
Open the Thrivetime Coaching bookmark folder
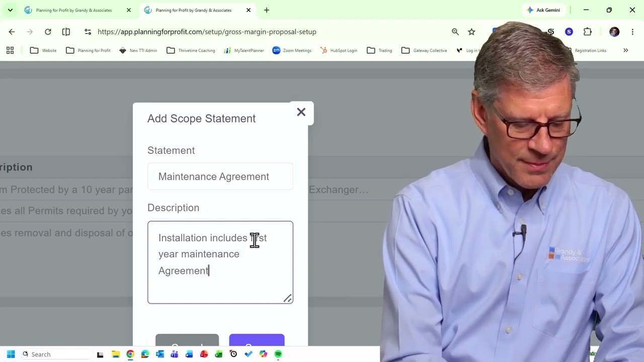191,50
